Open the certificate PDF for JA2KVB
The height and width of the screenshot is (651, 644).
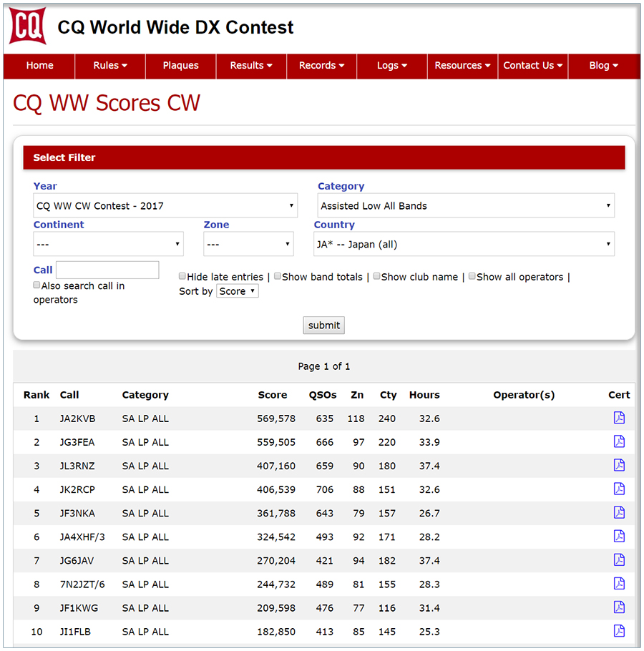[x=619, y=418]
